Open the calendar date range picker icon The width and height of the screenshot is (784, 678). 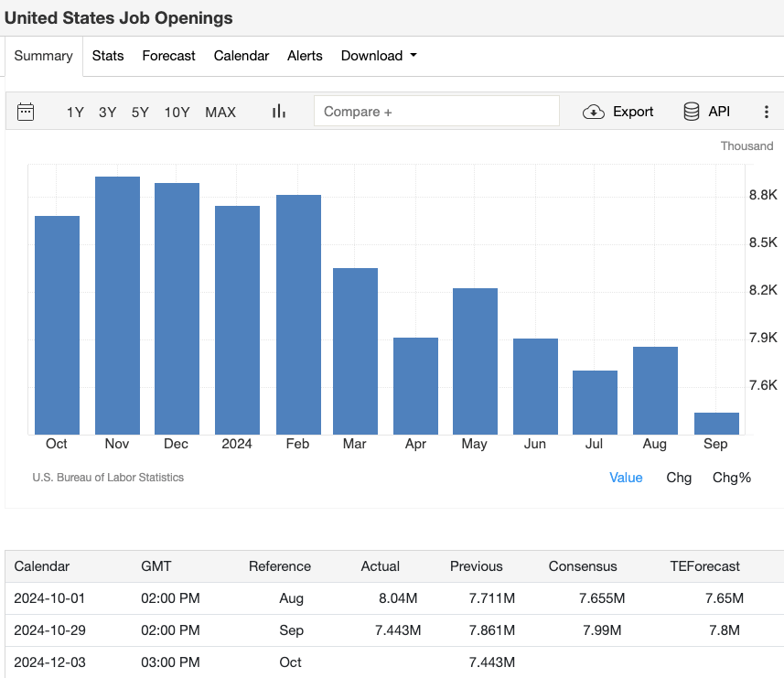(26, 112)
